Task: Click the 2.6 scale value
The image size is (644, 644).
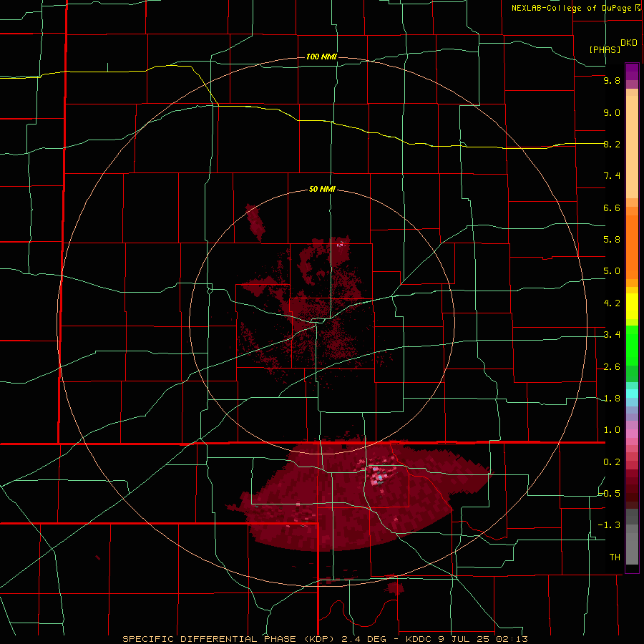Action: point(612,367)
